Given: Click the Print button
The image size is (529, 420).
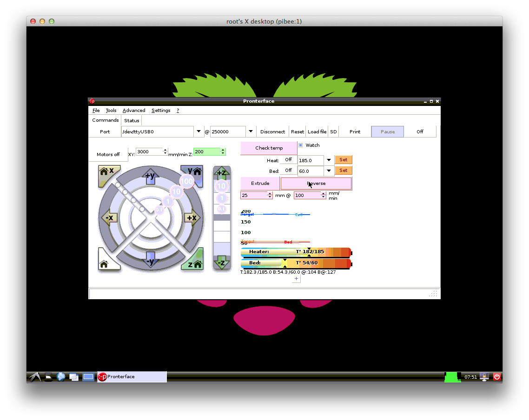Looking at the screenshot, I should (355, 131).
